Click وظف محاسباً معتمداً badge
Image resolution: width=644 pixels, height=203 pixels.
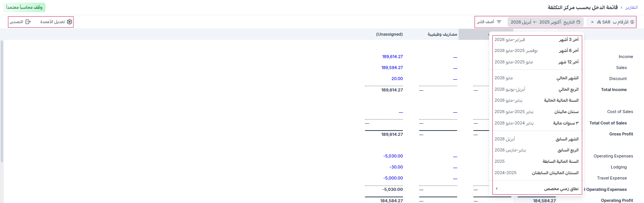[24, 7]
